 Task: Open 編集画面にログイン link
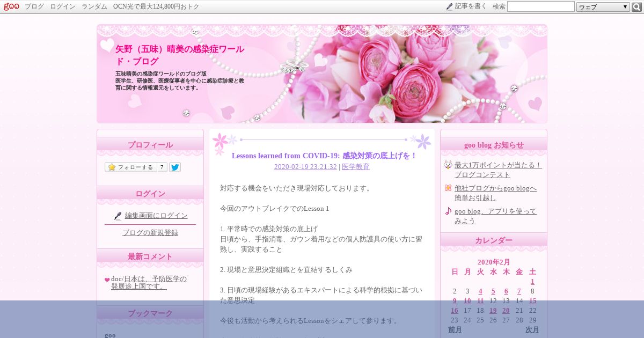click(x=156, y=216)
